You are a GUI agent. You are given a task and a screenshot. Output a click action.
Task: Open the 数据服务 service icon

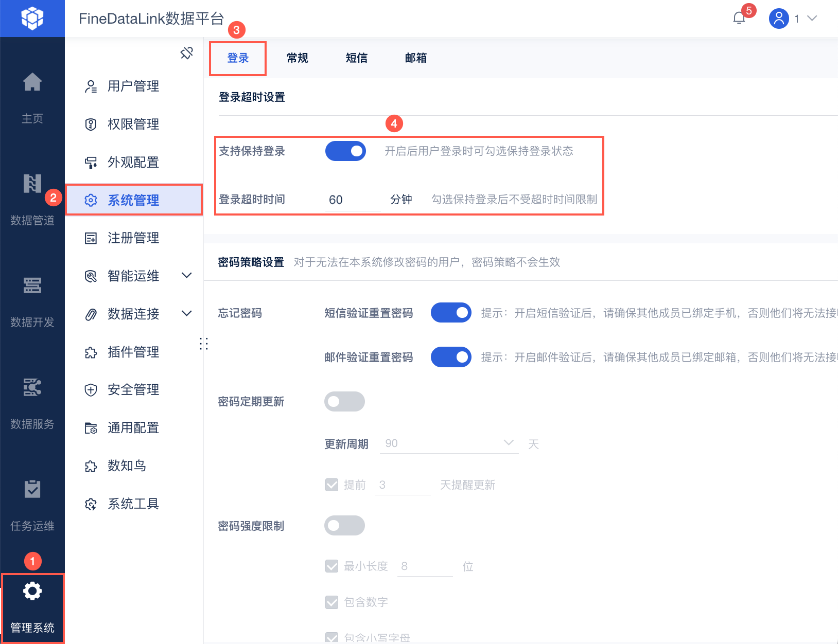point(32,387)
